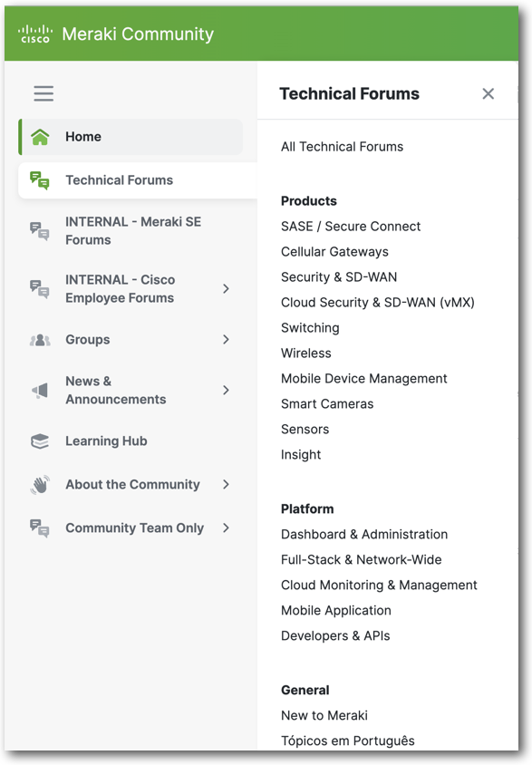Open the Tópicos em Português forum

pos(348,741)
